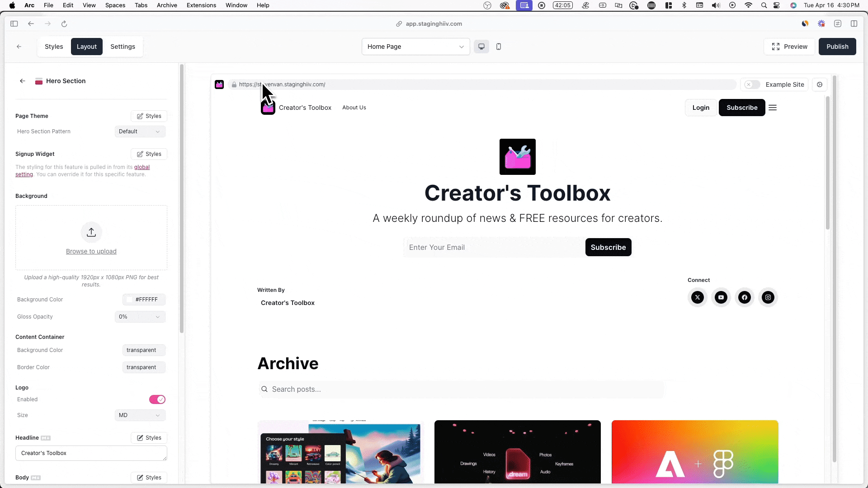Switch to mobile preview device icon
This screenshot has height=488, width=868.
click(499, 47)
